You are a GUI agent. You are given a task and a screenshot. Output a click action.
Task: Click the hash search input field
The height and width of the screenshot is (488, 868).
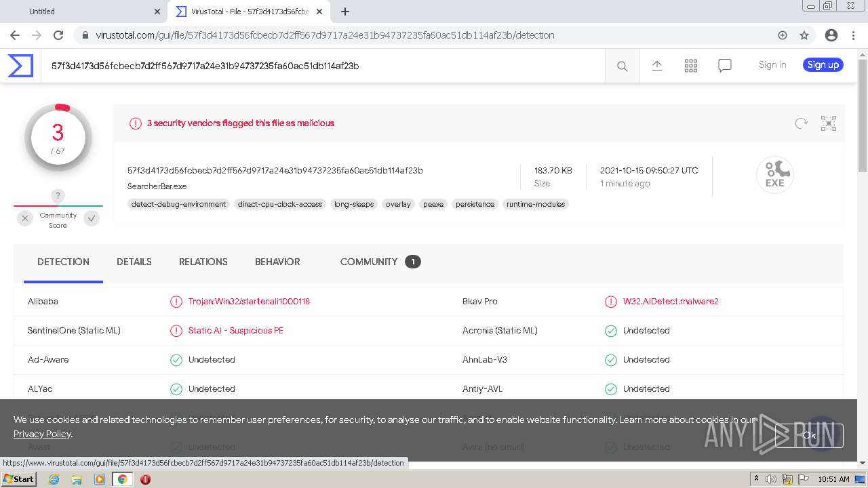coord(323,66)
